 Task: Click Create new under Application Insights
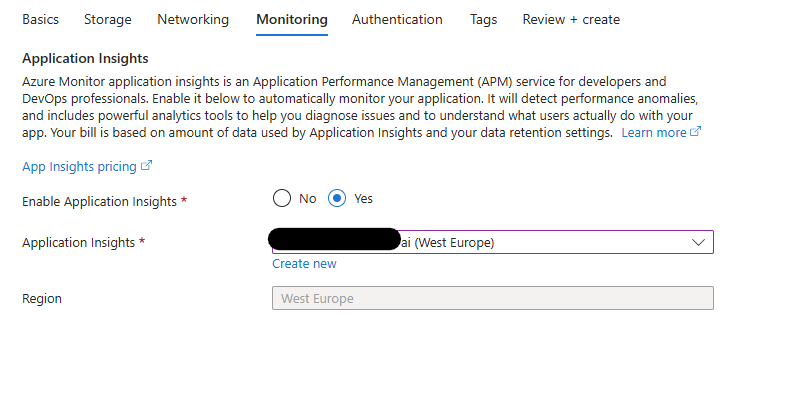click(304, 264)
